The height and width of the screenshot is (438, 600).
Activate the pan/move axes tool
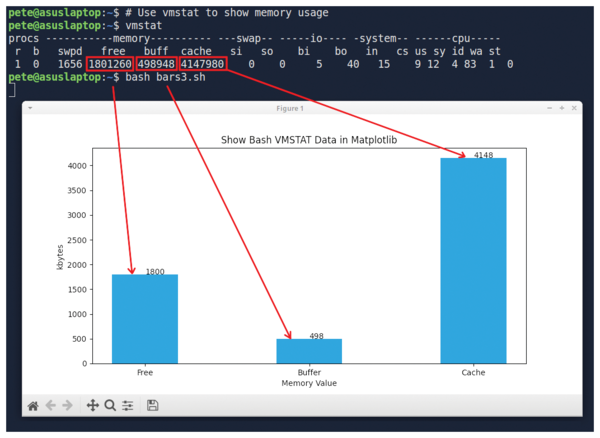[93, 405]
